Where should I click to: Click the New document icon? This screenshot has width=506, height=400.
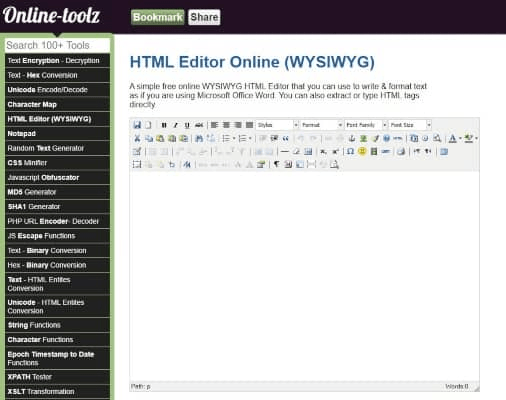click(x=148, y=125)
